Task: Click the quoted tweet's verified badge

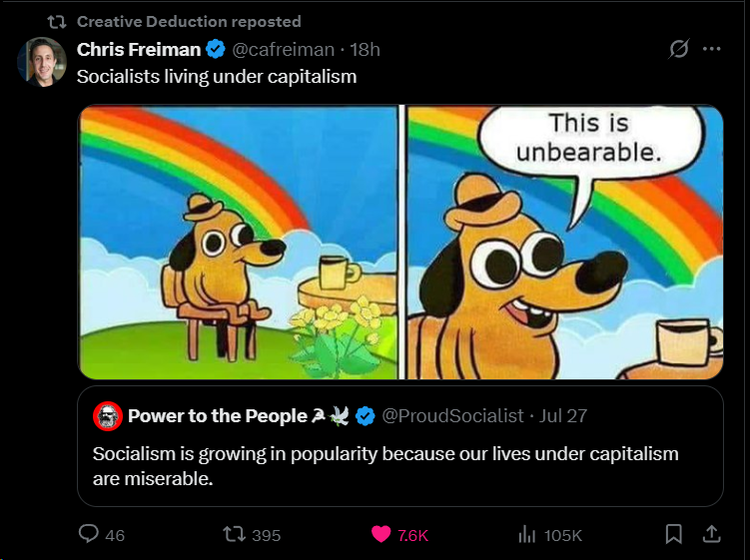Action: click(x=366, y=415)
